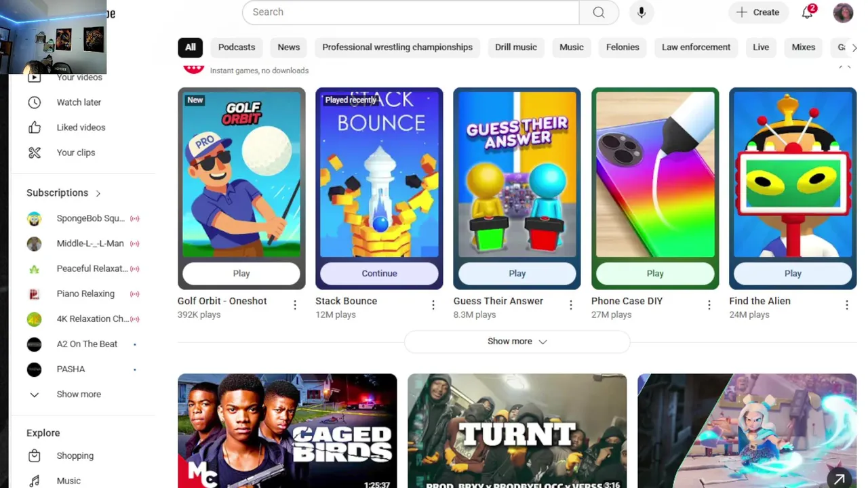Image resolution: width=868 pixels, height=488 pixels.
Task: Start voice search with microphone icon
Action: click(x=642, y=12)
